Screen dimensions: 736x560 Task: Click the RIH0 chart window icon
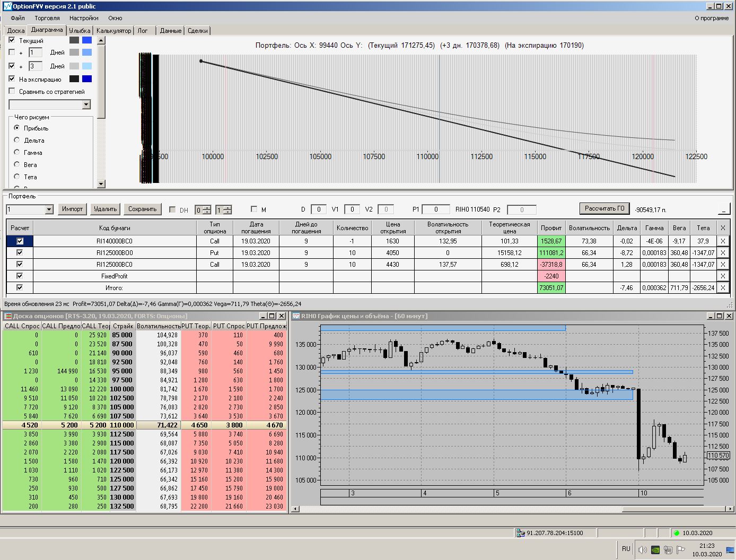(296, 316)
